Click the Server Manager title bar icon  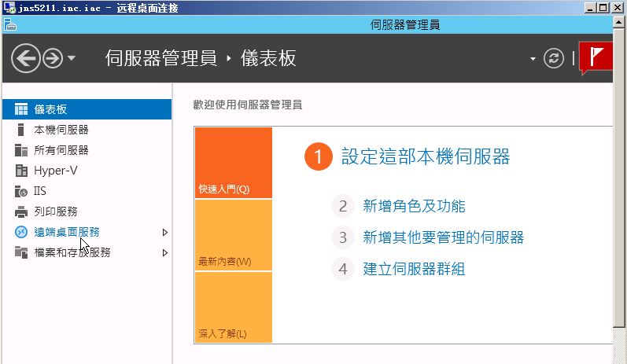pos(10,25)
